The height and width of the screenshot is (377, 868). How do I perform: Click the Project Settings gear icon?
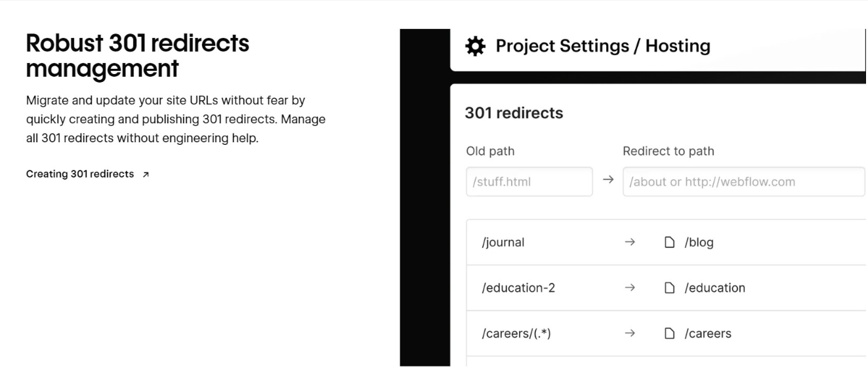point(475,47)
